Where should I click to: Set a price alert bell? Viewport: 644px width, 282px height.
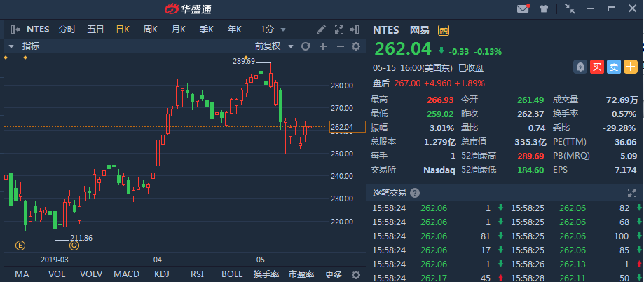tap(580, 67)
